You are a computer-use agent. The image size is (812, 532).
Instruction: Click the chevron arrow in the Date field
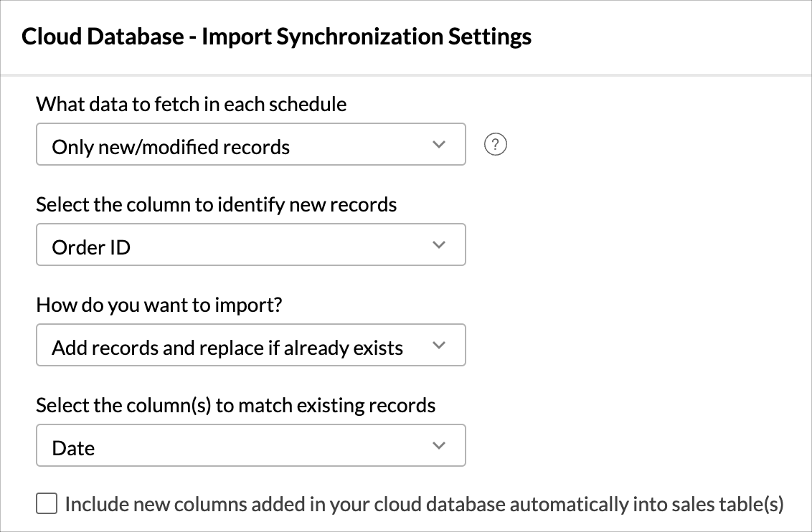pyautogui.click(x=439, y=446)
